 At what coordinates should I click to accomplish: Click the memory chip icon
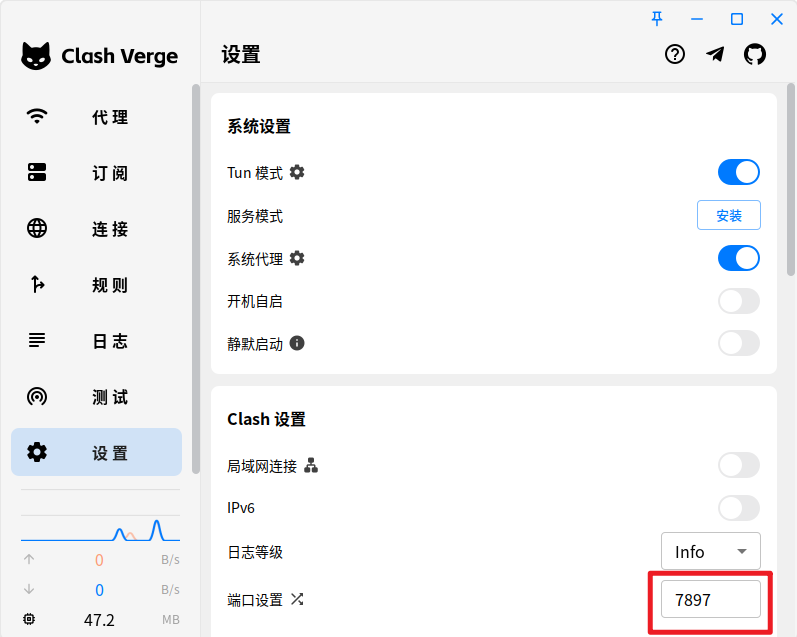(29, 619)
